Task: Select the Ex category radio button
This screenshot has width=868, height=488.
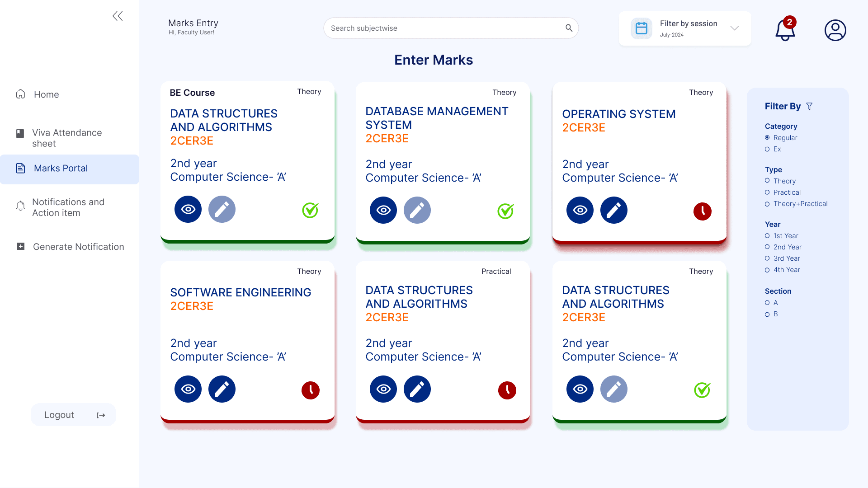Action: tap(767, 149)
